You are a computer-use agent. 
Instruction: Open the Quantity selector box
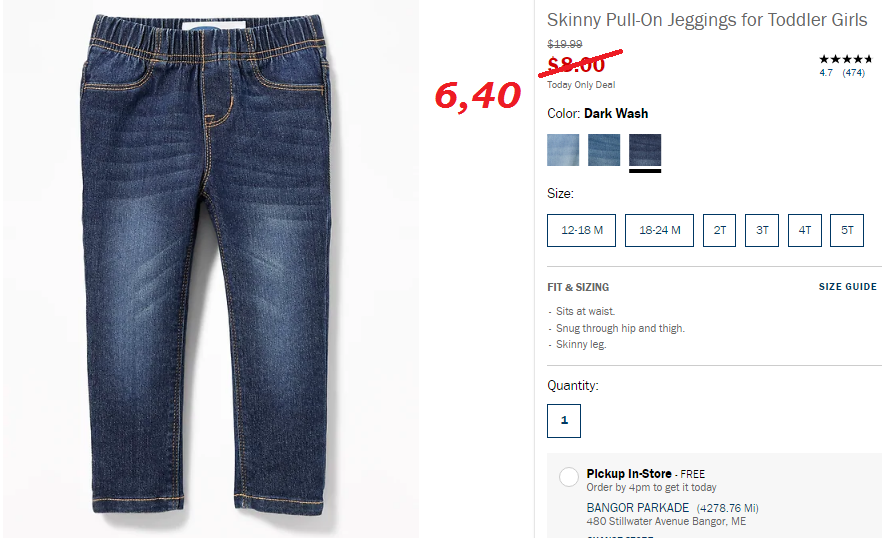[x=564, y=421]
